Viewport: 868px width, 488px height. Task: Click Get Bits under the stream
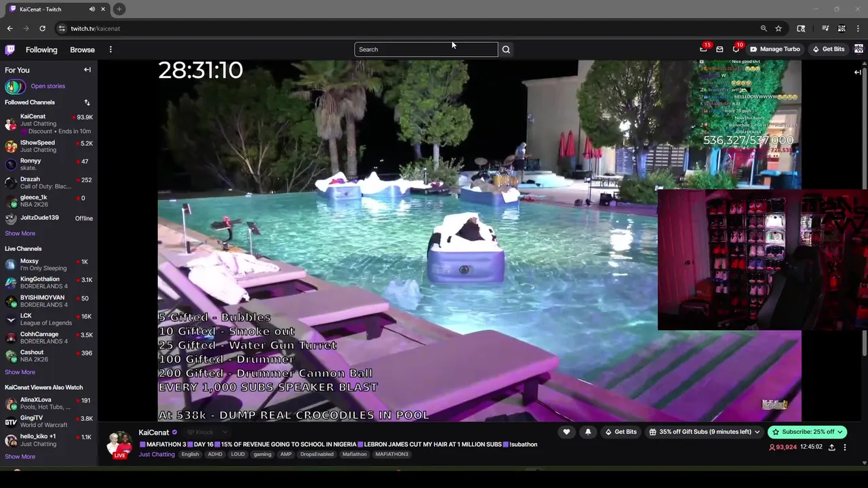(621, 432)
